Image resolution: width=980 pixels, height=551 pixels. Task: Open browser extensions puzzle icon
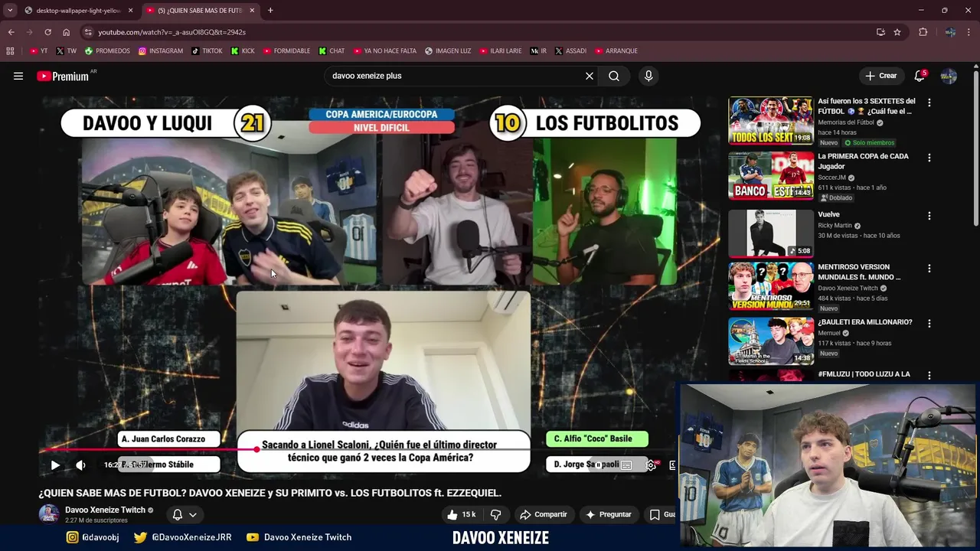[923, 32]
